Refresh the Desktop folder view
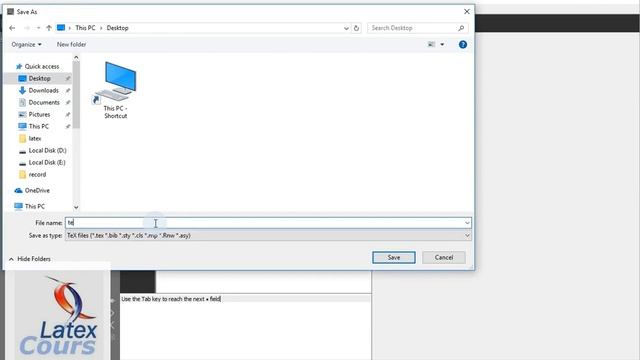 (x=356, y=28)
